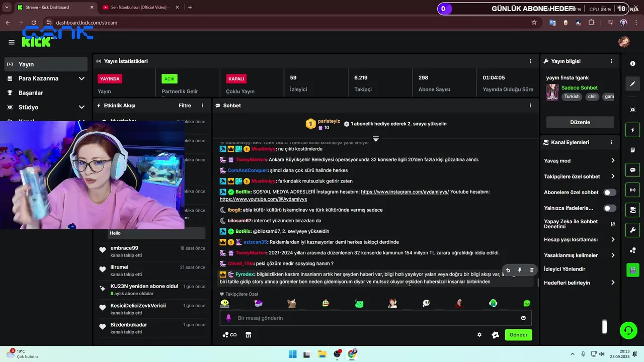Click the note page icon in right sidebar
Image resolution: width=644 pixels, height=362 pixels.
click(x=632, y=150)
